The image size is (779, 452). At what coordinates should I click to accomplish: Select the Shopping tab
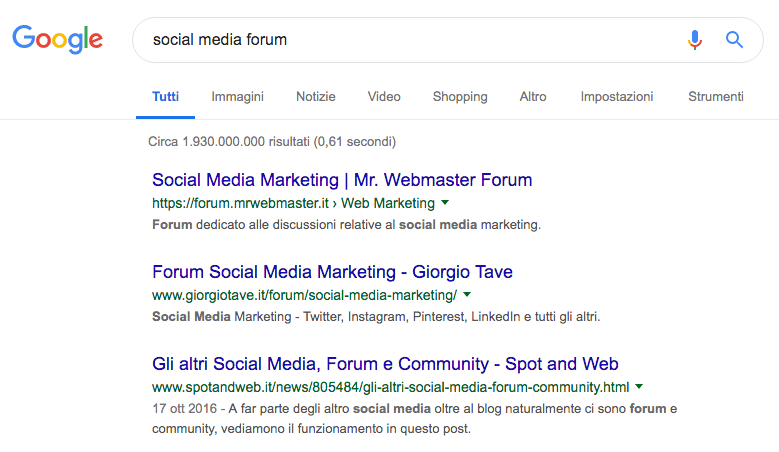pyautogui.click(x=460, y=96)
